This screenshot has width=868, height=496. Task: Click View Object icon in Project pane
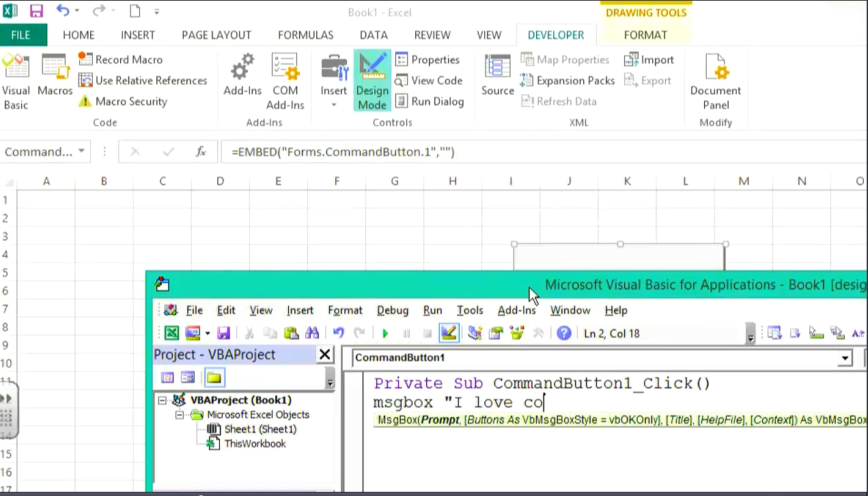pyautogui.click(x=188, y=377)
